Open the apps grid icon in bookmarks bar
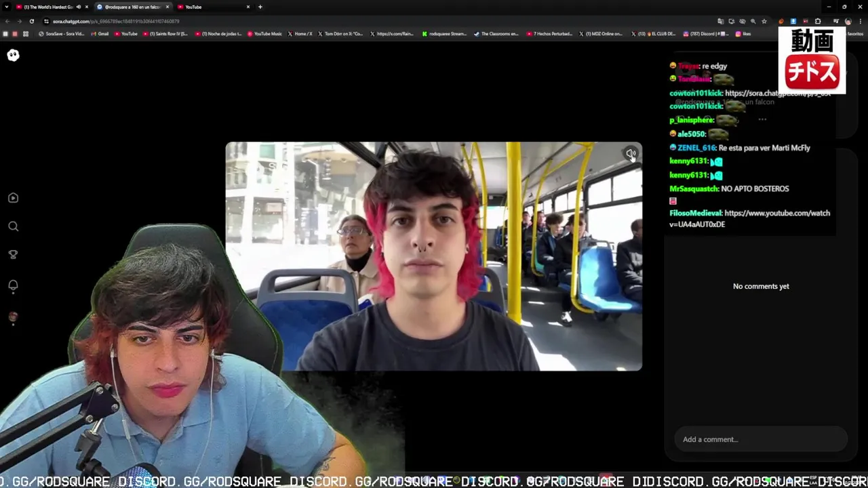The width and height of the screenshot is (868, 488). point(26,34)
